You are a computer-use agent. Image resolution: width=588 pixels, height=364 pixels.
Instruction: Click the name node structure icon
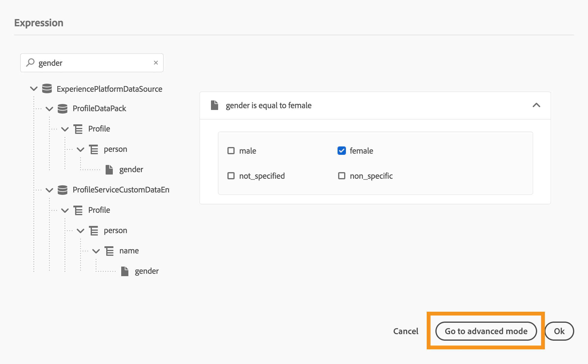(x=109, y=251)
